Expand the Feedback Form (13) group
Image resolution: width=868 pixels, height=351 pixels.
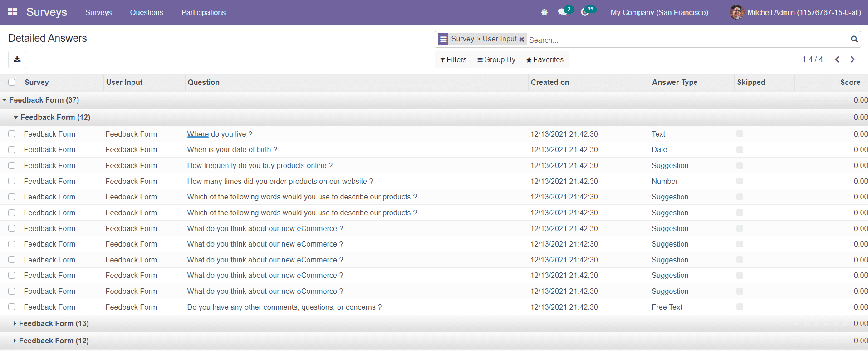(54, 323)
